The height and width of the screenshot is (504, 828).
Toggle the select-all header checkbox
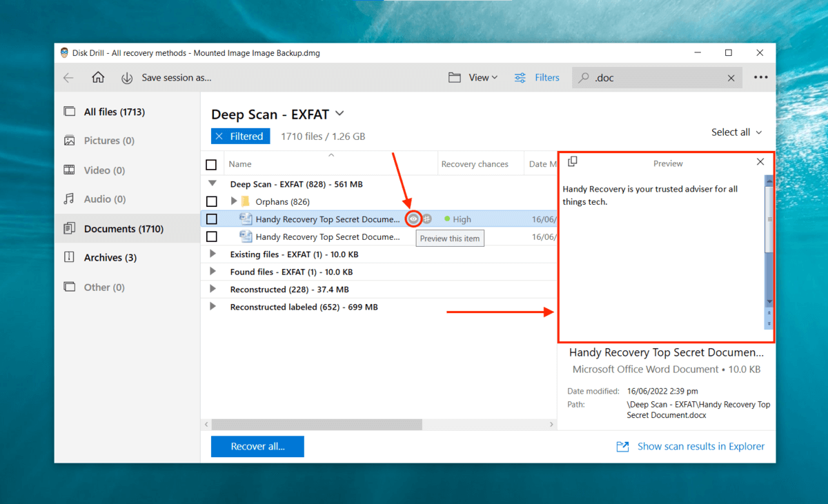click(211, 165)
